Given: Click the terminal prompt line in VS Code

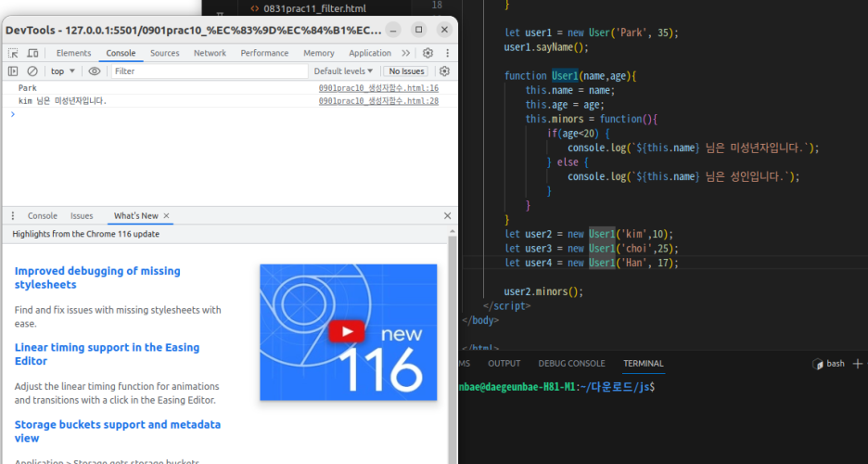Looking at the screenshot, I should [556, 387].
